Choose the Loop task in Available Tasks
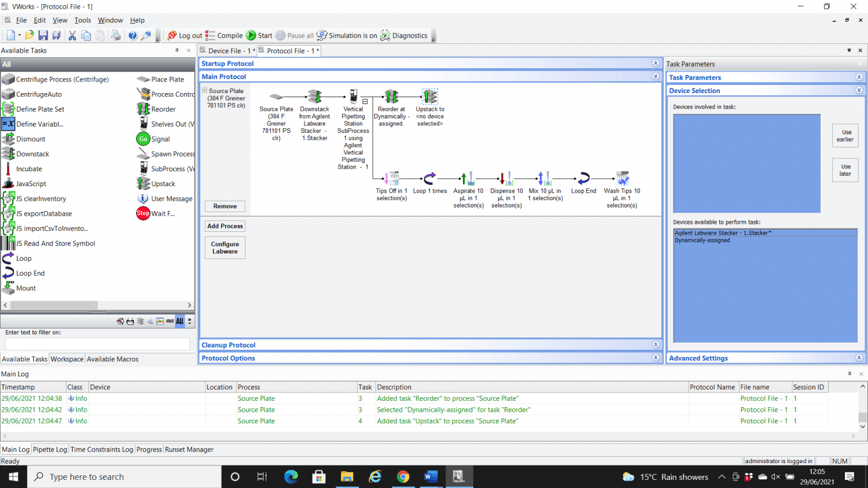 17,258
